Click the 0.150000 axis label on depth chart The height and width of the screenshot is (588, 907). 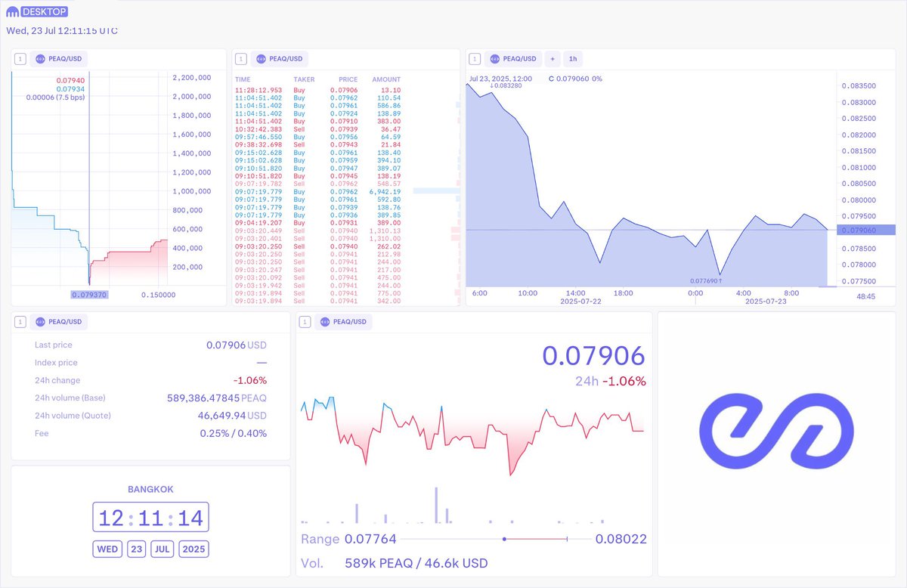[x=159, y=296]
